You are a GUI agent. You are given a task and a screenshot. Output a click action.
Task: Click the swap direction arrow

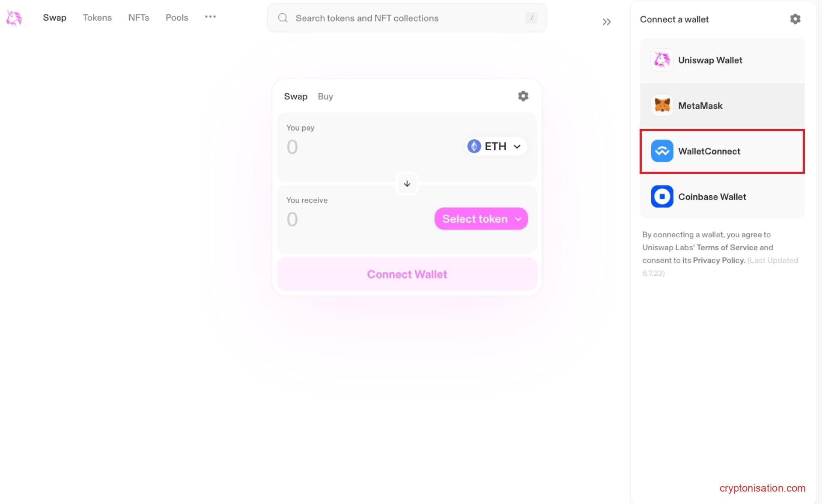pos(407,184)
